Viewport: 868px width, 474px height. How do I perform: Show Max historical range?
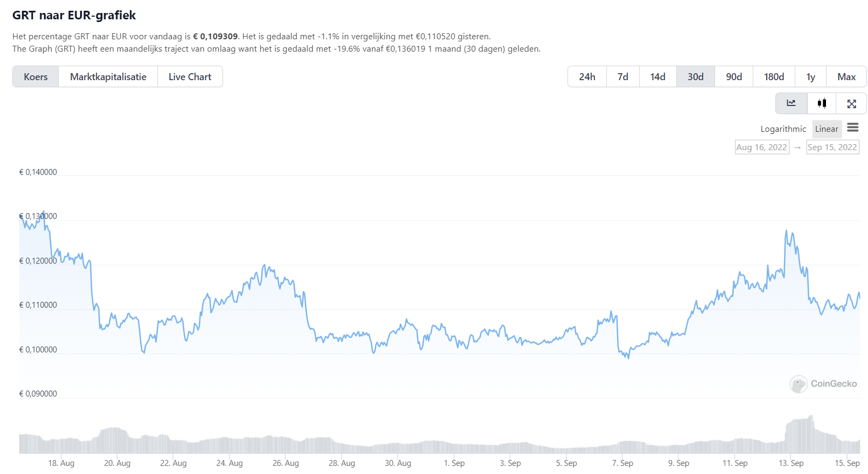(846, 77)
